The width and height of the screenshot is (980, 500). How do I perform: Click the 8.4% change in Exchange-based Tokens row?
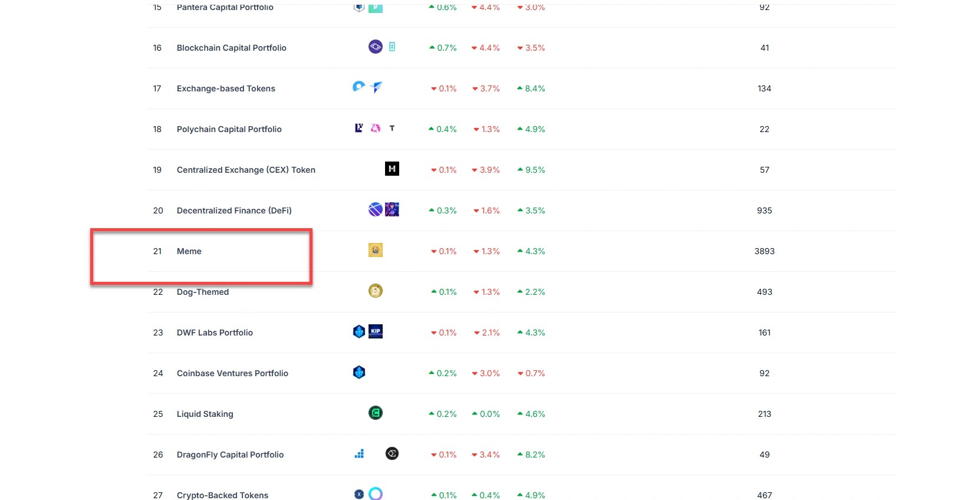pos(531,88)
